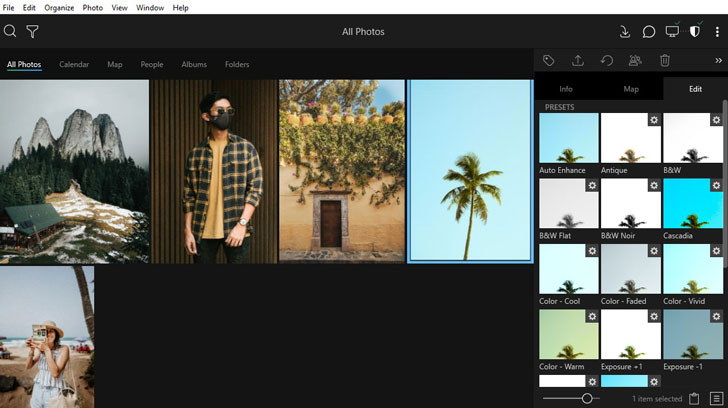This screenshot has height=408, width=728.
Task: Open gear settings on Color - Faded preset
Action: 654,251
